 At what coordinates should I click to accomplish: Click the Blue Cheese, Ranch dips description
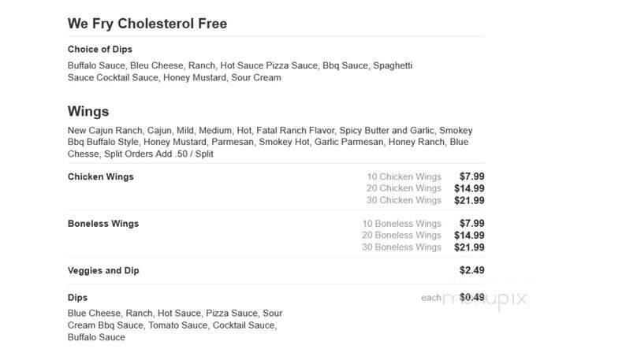tap(175, 325)
